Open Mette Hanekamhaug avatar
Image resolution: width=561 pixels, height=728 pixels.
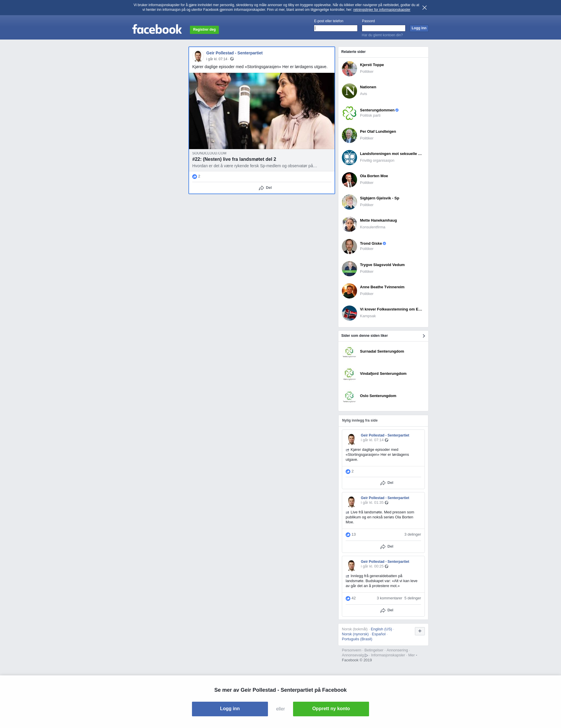click(x=349, y=224)
